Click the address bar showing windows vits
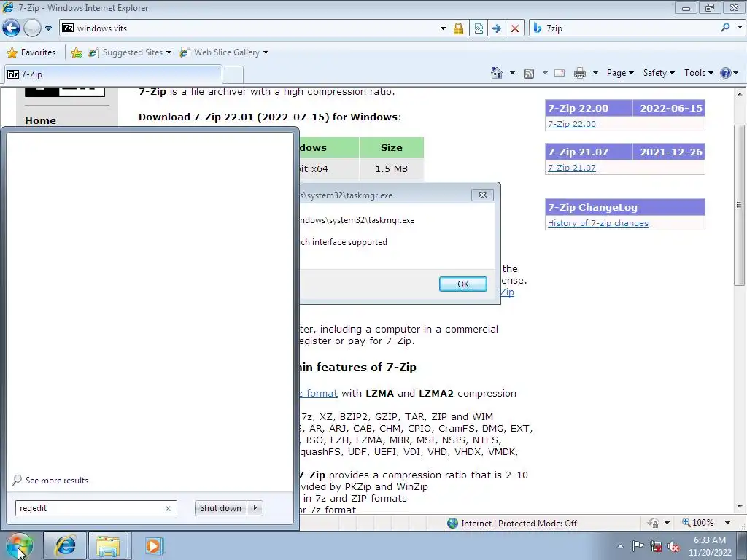 coord(248,28)
